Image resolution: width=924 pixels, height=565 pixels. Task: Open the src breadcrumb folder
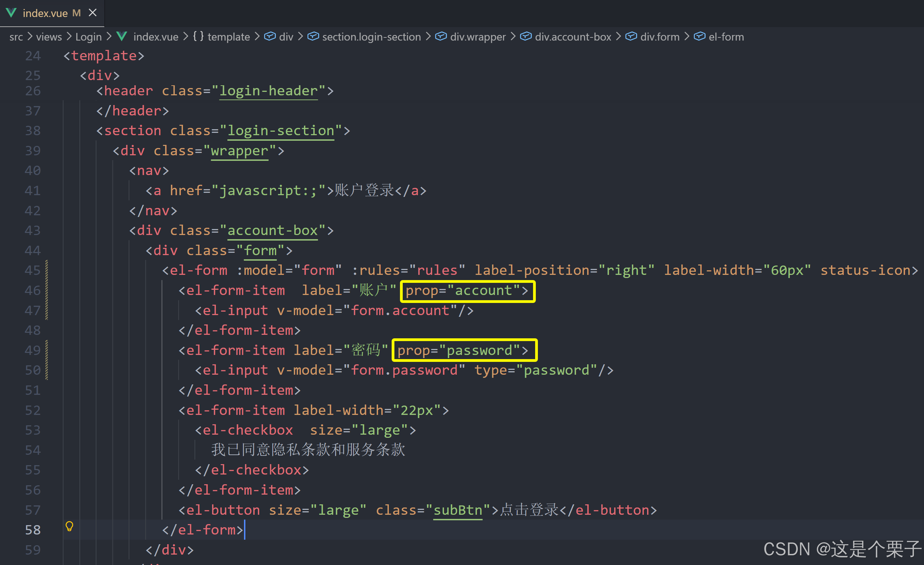(x=16, y=37)
